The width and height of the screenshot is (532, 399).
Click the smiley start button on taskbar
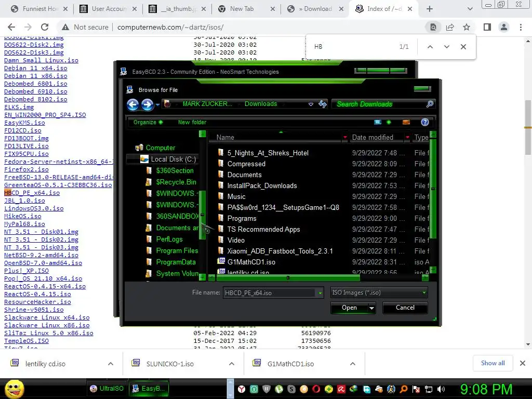pos(15,389)
